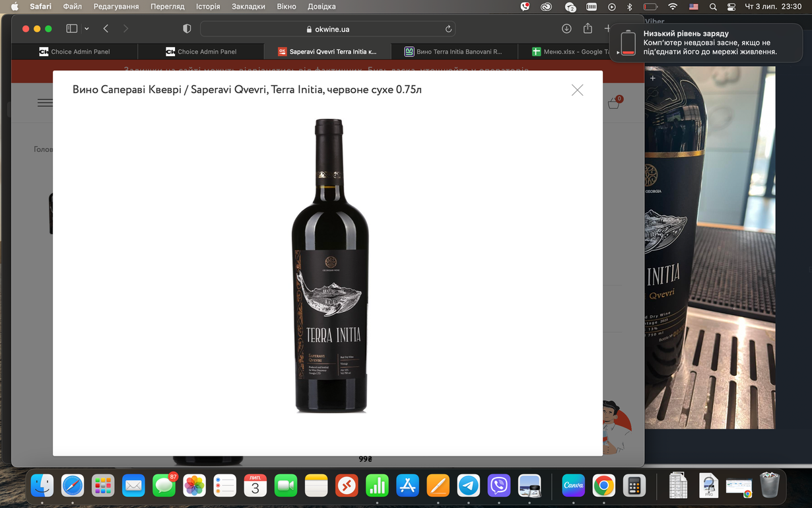Switch to second Choice Admin Panel tab
The image size is (812, 508).
pos(201,52)
